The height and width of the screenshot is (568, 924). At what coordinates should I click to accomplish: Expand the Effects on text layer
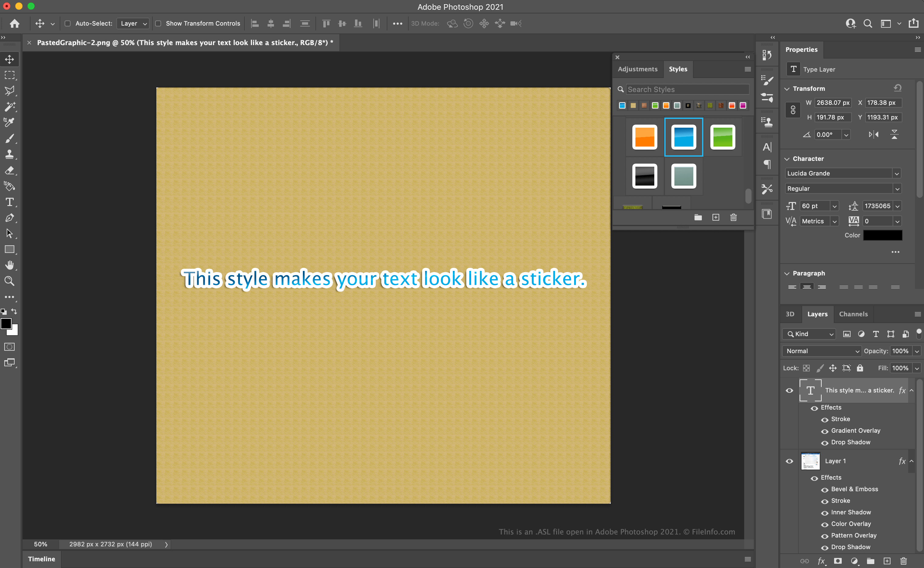tap(912, 390)
